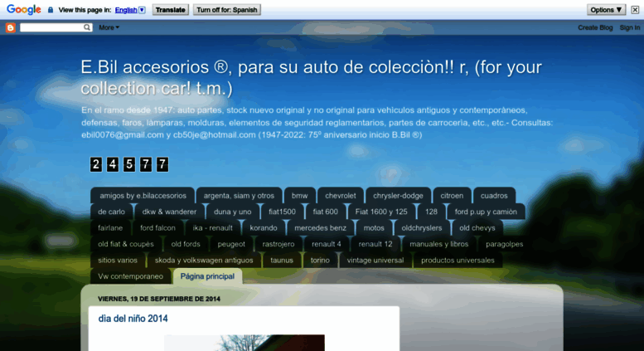Open the vintage universal tab
Image resolution: width=644 pixels, height=351 pixels.
[375, 261]
